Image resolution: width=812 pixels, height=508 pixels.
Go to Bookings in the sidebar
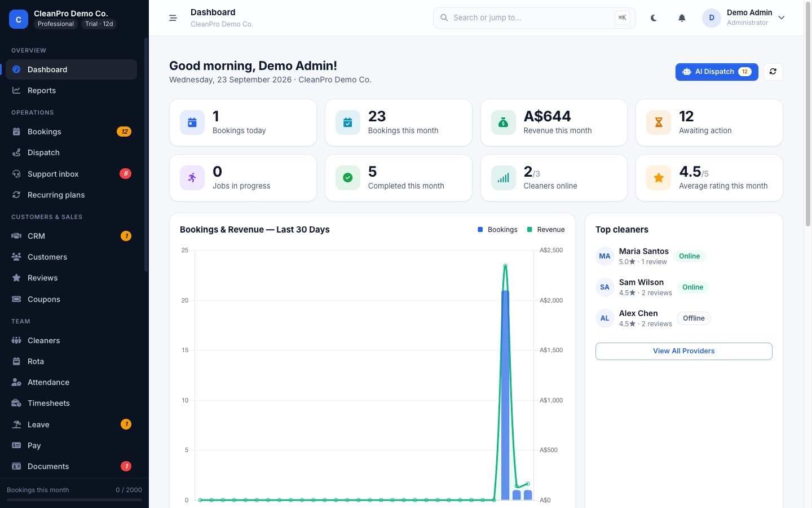point(71,132)
